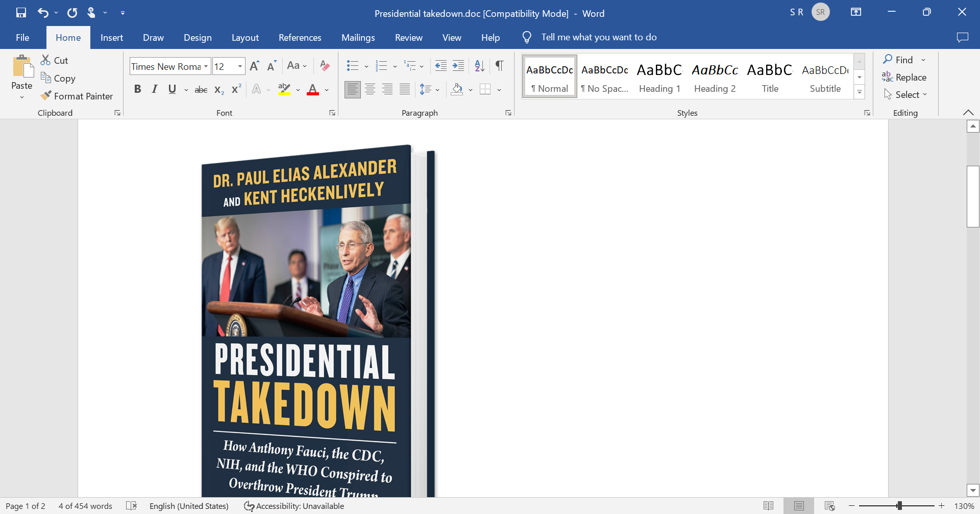
Task: Click the Save disk icon
Action: coord(21,13)
